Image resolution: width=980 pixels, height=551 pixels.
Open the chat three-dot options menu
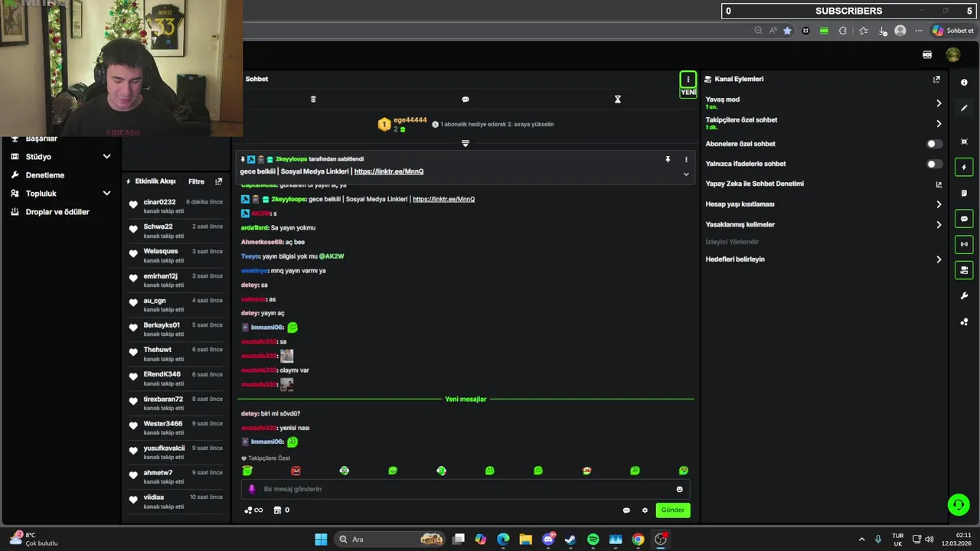point(688,79)
